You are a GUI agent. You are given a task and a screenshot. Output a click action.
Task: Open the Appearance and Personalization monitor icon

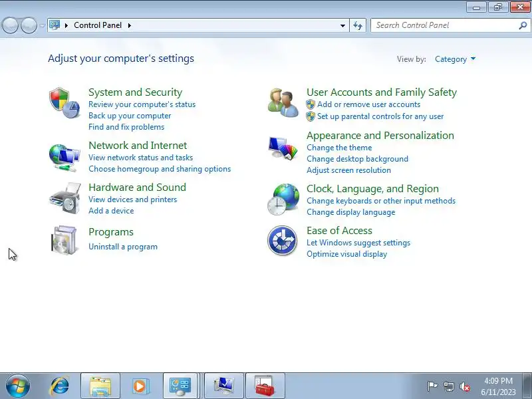(283, 148)
